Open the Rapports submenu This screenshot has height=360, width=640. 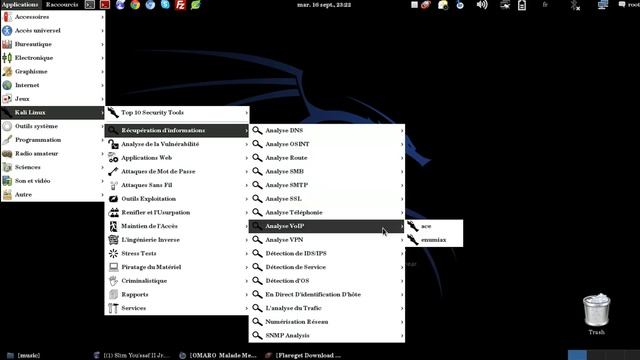pos(177,295)
